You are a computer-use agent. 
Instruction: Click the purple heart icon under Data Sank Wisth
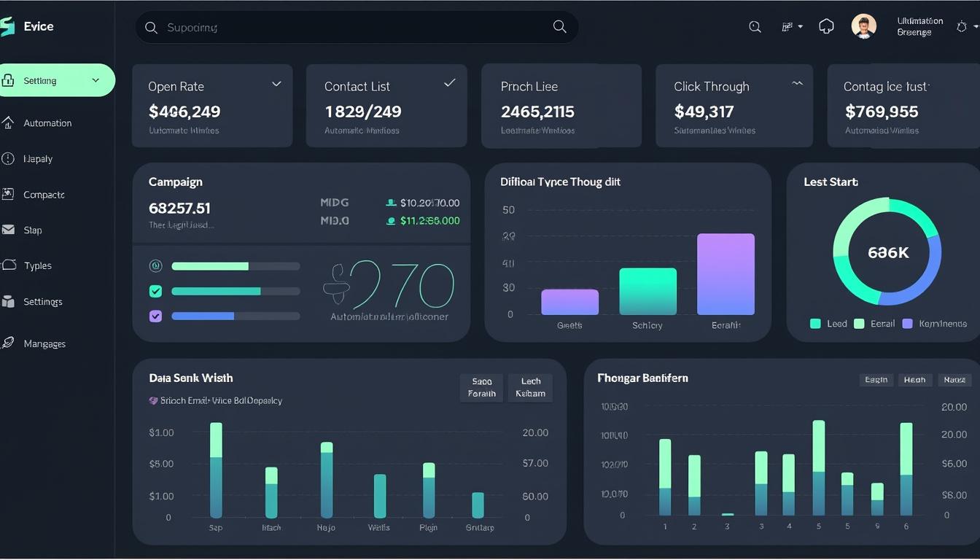[x=153, y=400]
